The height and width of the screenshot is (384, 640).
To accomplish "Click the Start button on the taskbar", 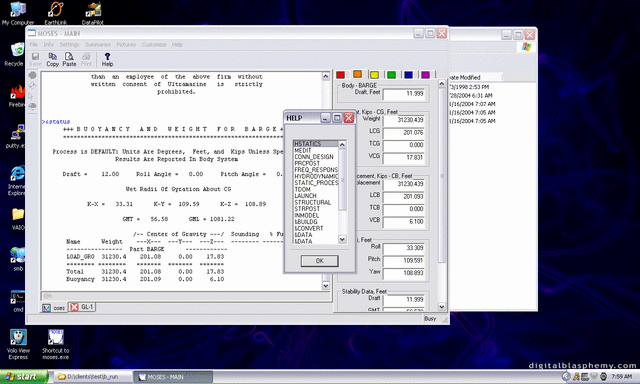I will [x=24, y=377].
